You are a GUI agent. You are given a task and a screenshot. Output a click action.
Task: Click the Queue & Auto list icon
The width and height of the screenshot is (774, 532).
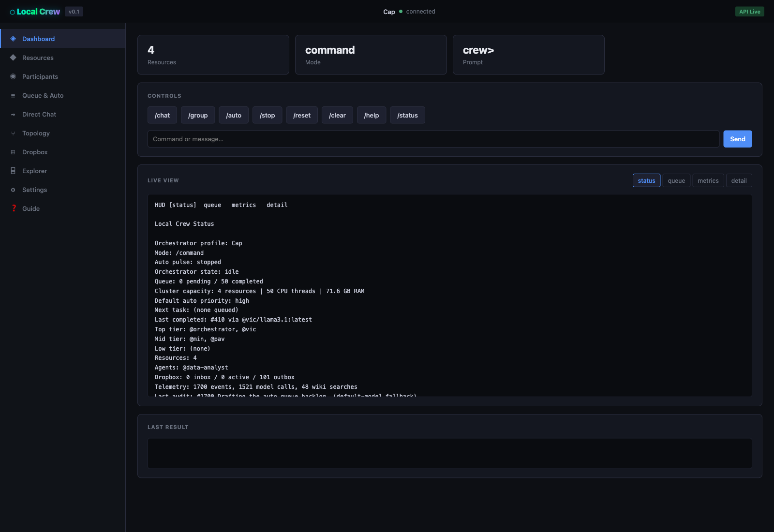(x=13, y=96)
